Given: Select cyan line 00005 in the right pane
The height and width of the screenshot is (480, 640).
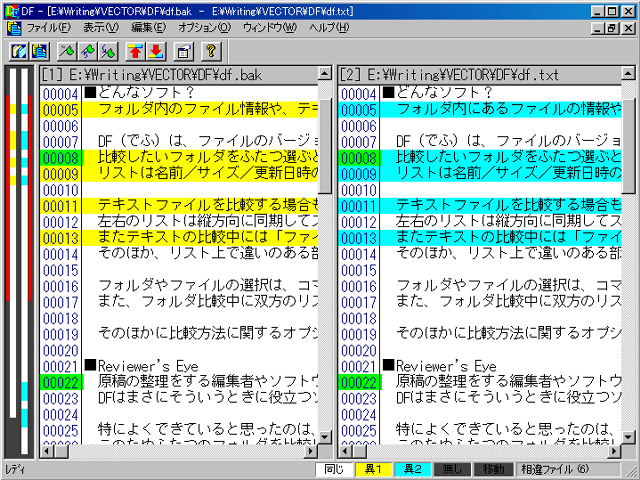Looking at the screenshot, I should click(480, 110).
